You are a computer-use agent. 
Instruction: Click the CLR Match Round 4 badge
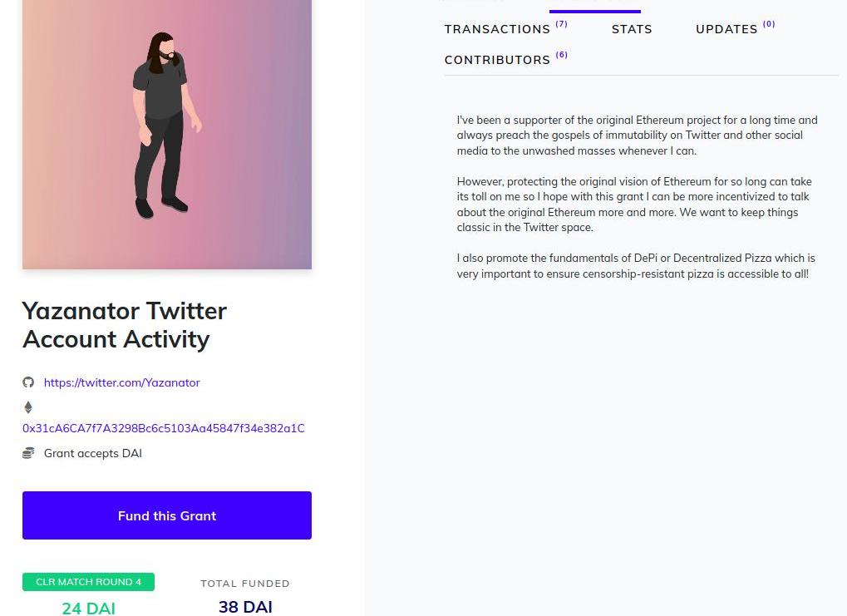pos(88,582)
